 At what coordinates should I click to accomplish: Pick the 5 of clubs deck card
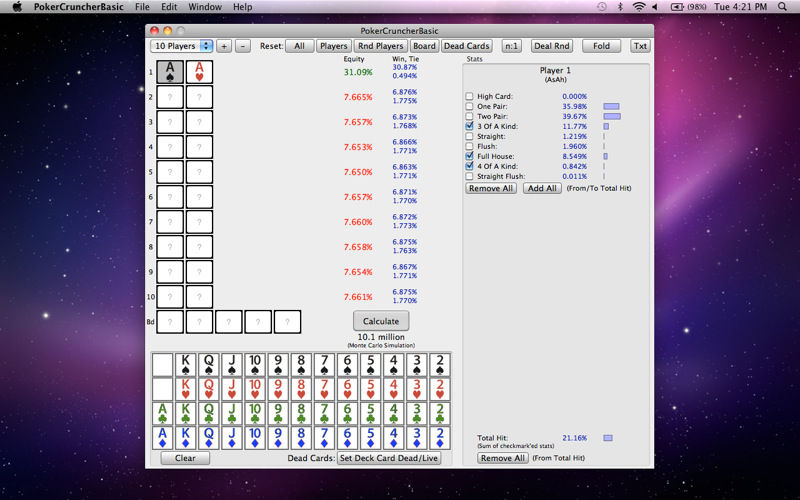[x=370, y=413]
